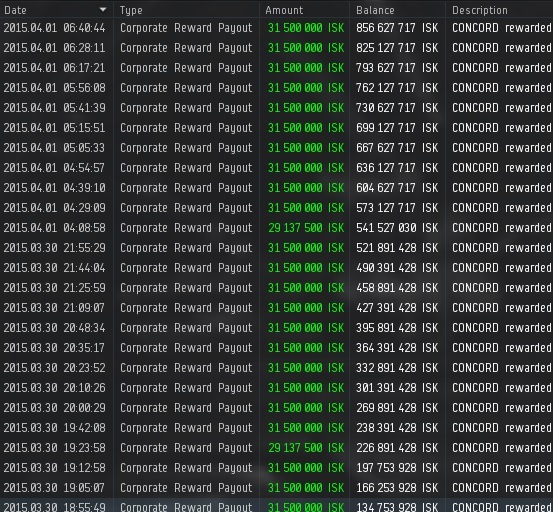Toggle Date column sort arrow
This screenshot has width=553, height=512.
103,10
